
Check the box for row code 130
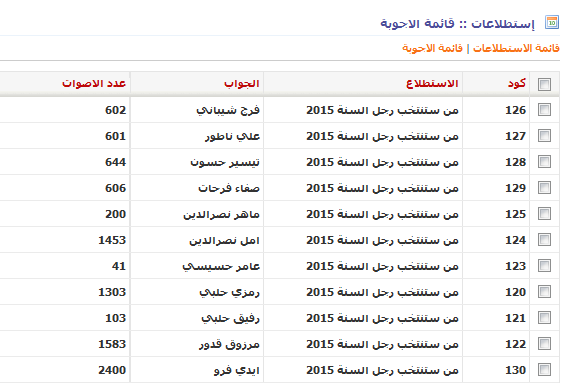544,370
